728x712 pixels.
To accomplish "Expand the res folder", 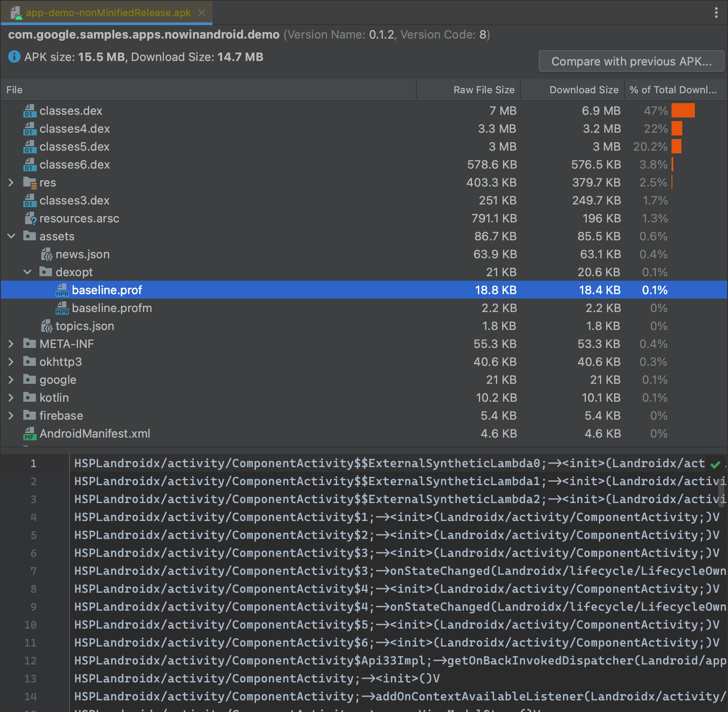I will coord(11,182).
